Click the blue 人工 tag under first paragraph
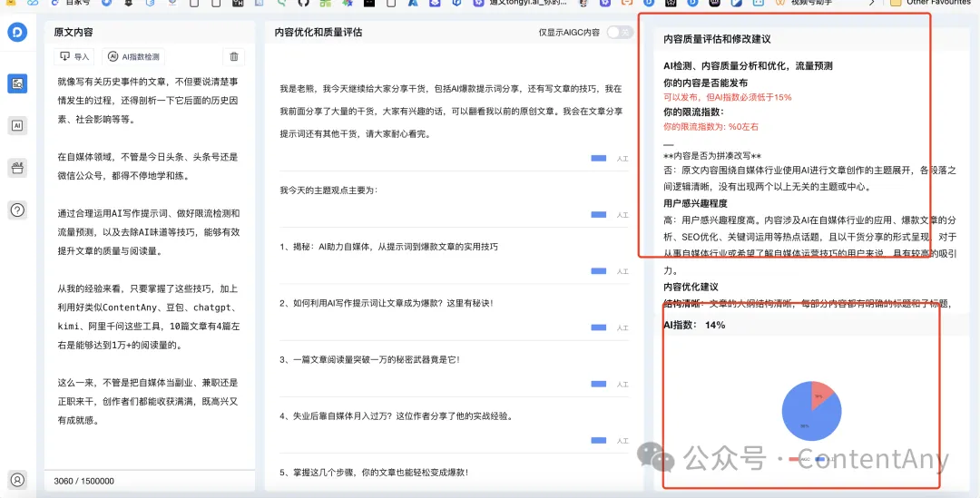The image size is (980, 498). (598, 158)
